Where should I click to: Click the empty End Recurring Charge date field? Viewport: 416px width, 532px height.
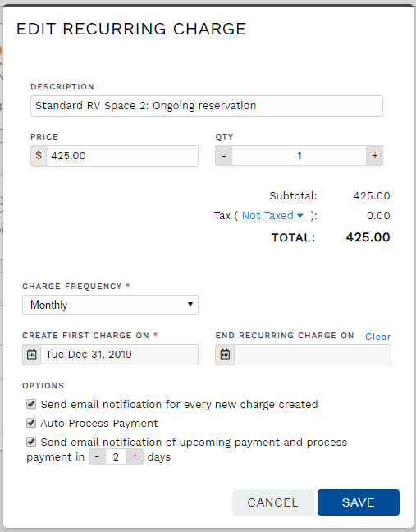(313, 355)
